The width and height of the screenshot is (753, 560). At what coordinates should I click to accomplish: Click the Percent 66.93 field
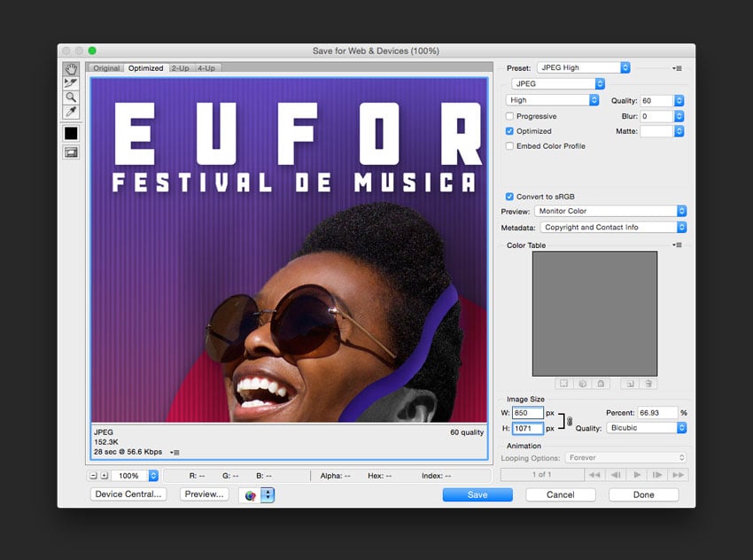[657, 413]
